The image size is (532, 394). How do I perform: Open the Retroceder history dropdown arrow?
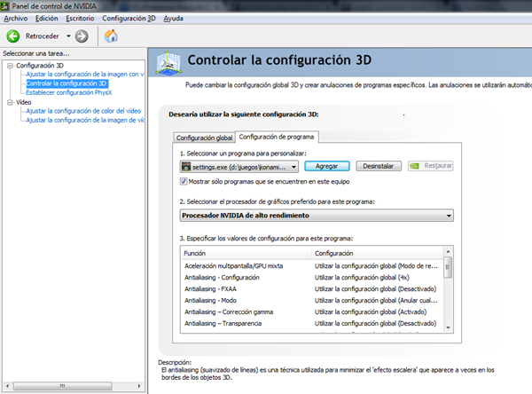tap(68, 36)
